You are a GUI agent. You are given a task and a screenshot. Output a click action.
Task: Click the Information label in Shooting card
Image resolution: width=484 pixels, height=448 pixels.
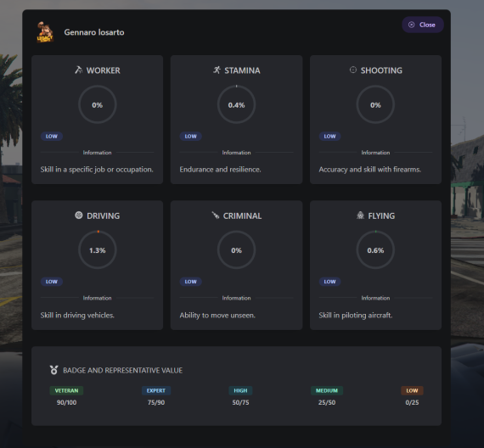(375, 153)
